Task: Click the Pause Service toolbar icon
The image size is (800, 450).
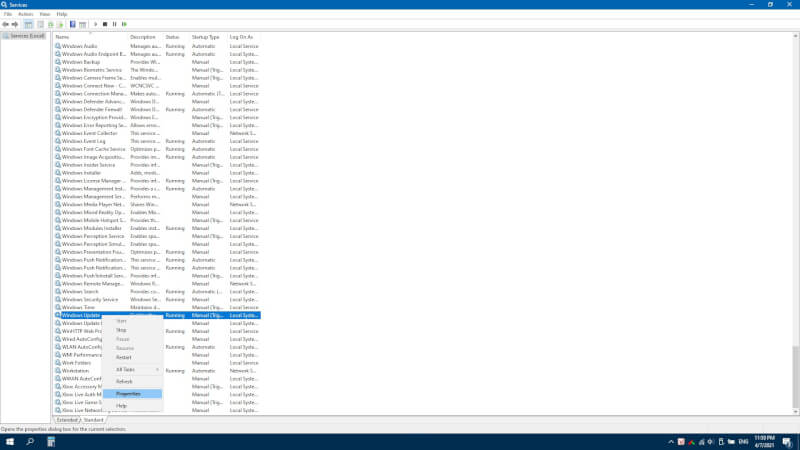Action: pos(114,24)
